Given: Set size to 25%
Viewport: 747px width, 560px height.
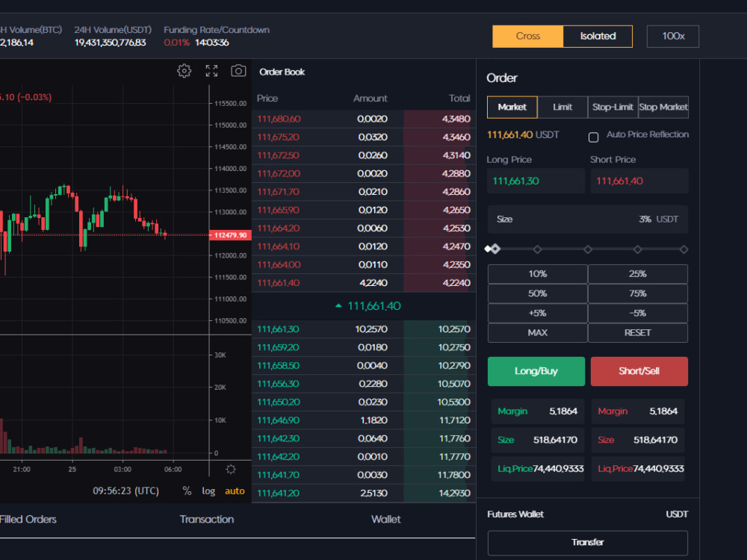Looking at the screenshot, I should [638, 274].
